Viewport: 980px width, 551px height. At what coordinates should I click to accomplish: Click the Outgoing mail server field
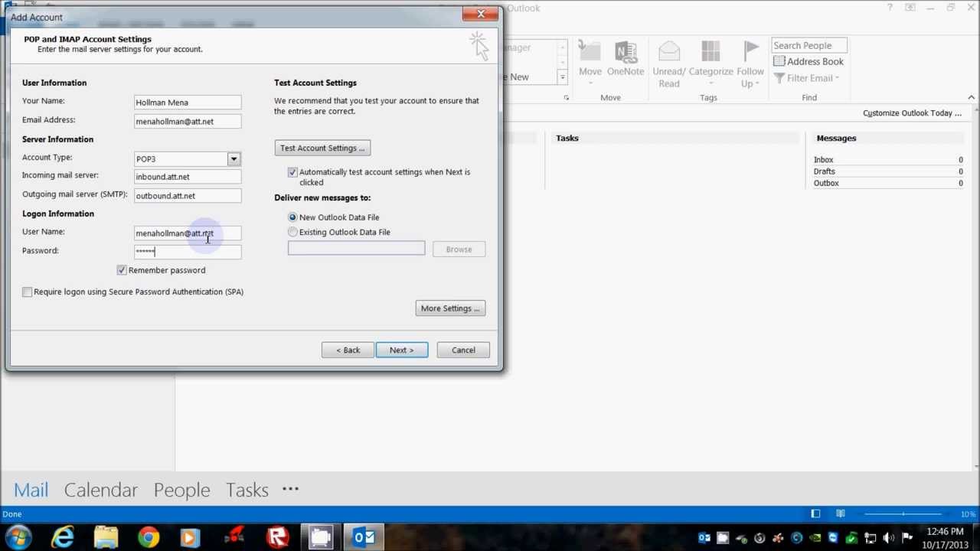click(x=188, y=196)
